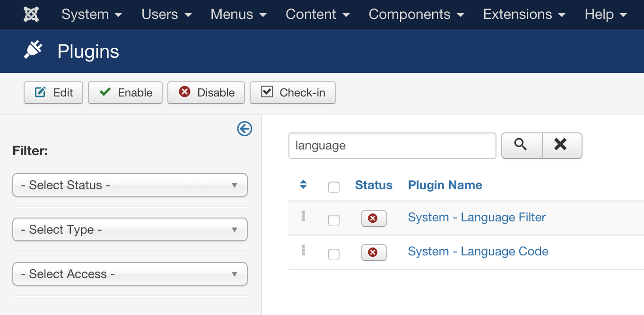The image size is (644, 315).
Task: Open the Select Access dropdown
Action: (x=130, y=274)
